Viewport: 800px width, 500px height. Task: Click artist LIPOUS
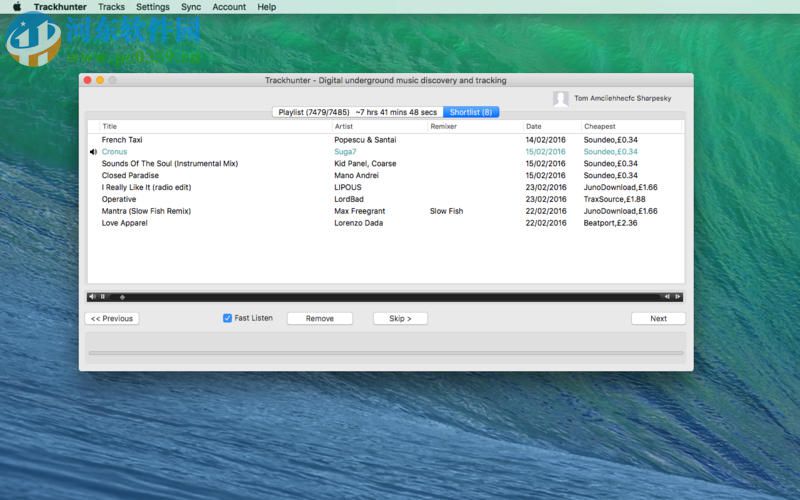pyautogui.click(x=347, y=187)
